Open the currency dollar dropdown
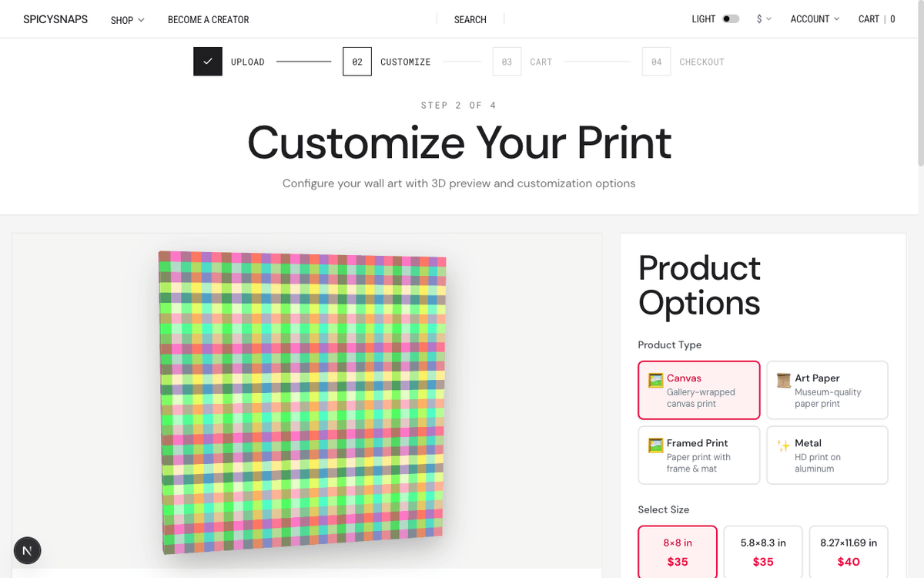 (764, 19)
